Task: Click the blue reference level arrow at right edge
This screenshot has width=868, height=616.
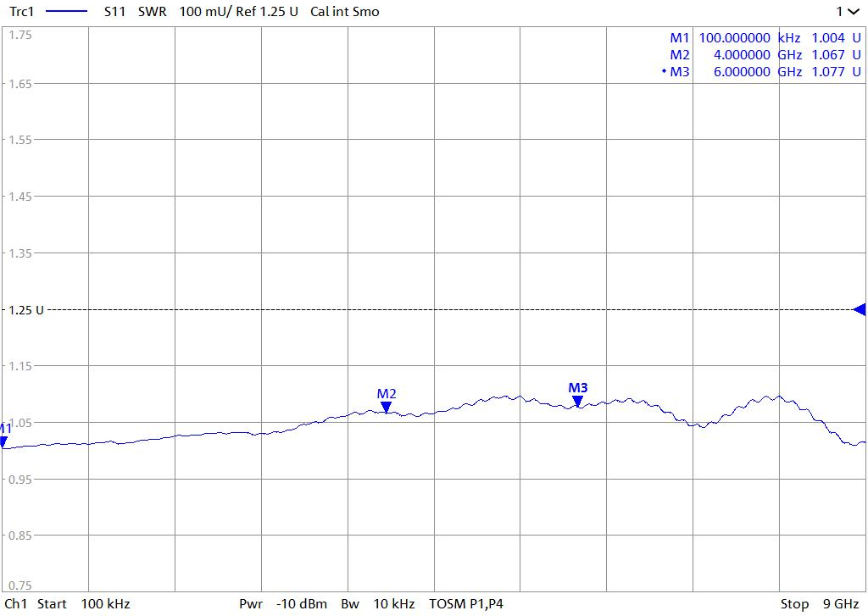Action: [x=859, y=309]
